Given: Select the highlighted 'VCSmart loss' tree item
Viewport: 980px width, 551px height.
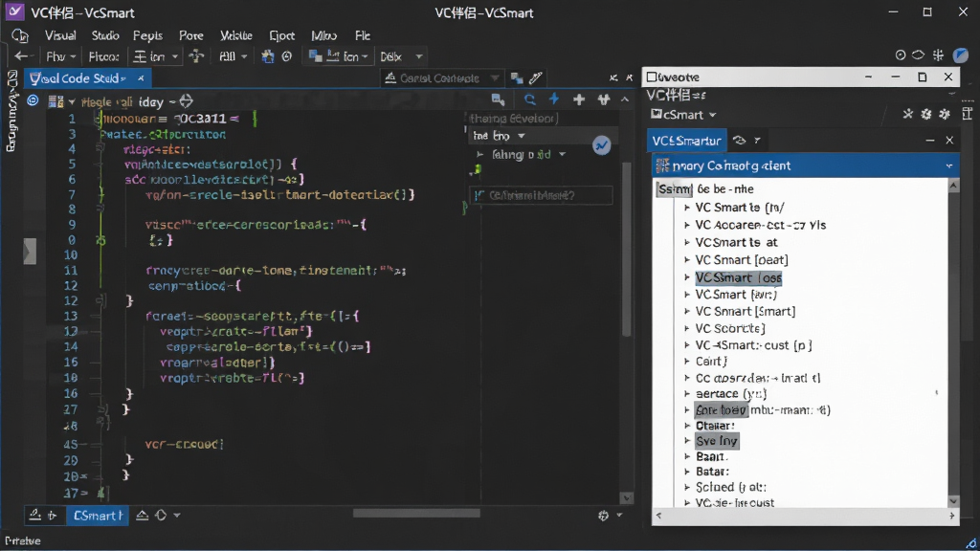Looking at the screenshot, I should (738, 277).
